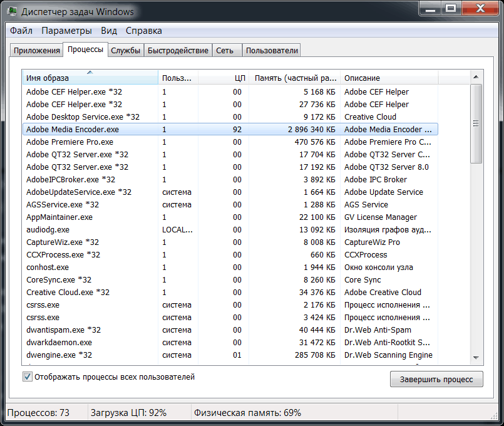The width and height of the screenshot is (504, 426).
Task: Click the Task Manager title bar icon
Action: click(x=13, y=11)
